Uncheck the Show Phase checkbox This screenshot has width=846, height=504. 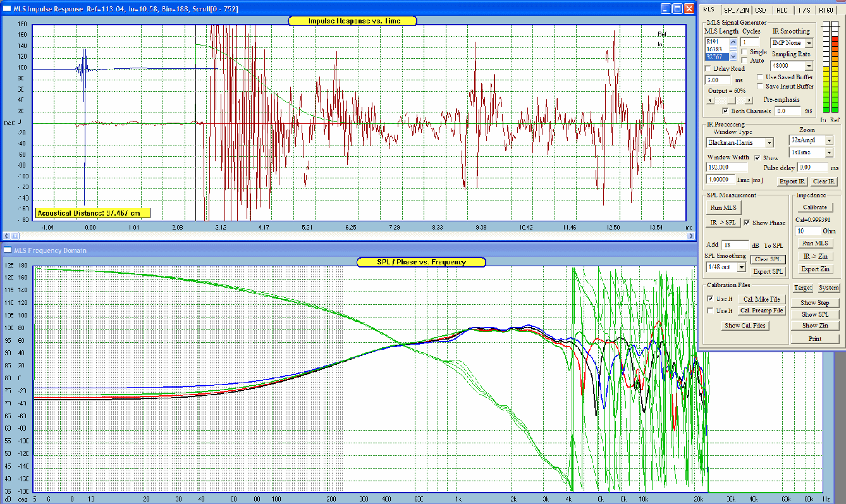pos(747,223)
